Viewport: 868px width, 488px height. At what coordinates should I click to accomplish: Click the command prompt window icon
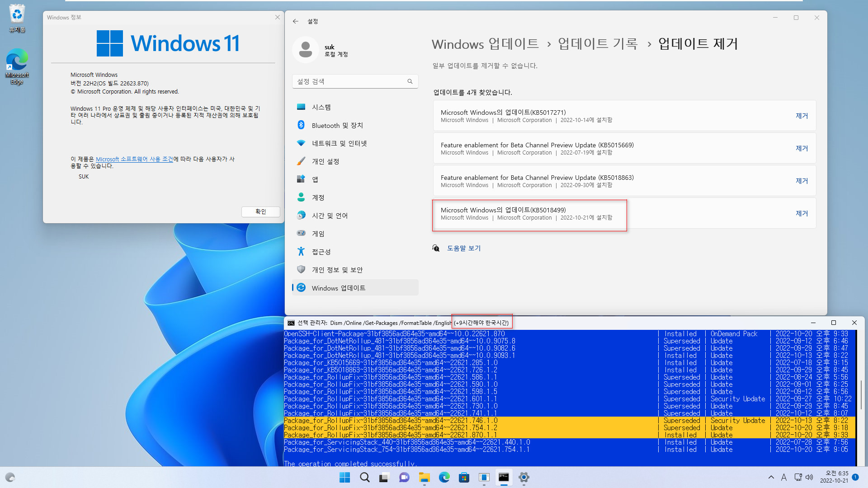[291, 323]
